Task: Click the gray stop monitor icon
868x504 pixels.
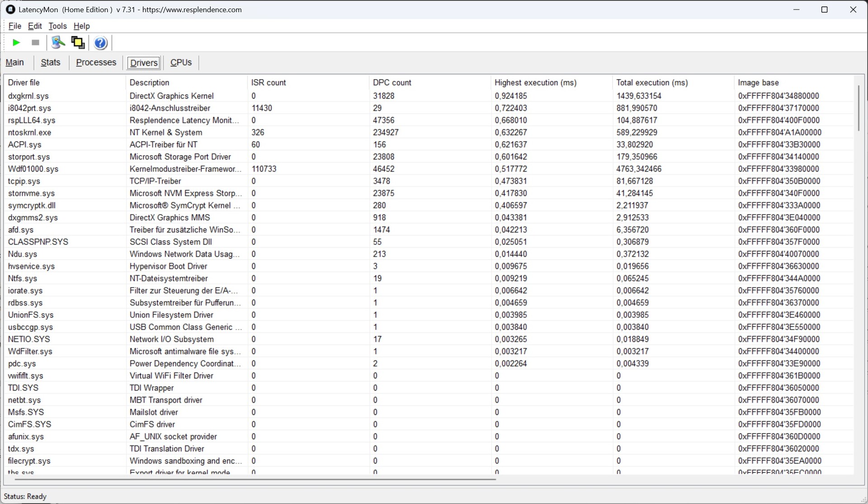Action: coord(35,42)
